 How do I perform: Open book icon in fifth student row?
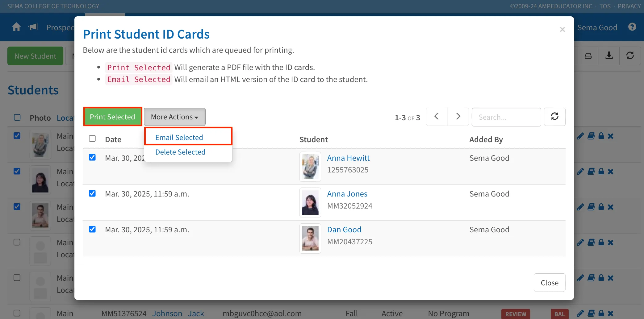[591, 278]
